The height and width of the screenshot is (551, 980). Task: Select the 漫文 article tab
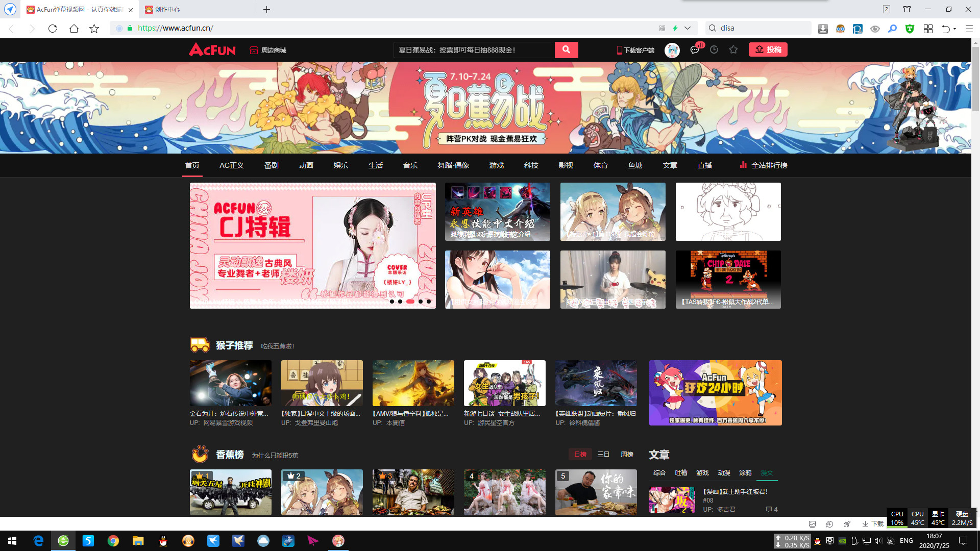767,472
